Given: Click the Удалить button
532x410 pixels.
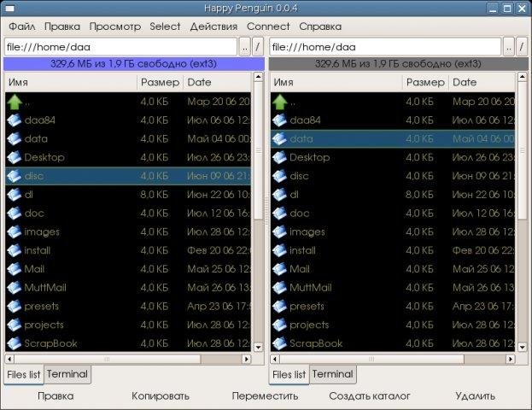Looking at the screenshot, I should point(475,395).
